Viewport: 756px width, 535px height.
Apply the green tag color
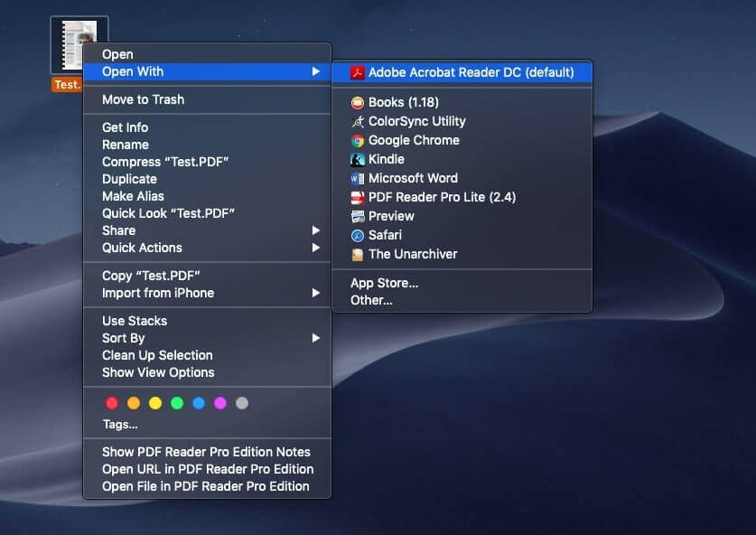pyautogui.click(x=177, y=403)
